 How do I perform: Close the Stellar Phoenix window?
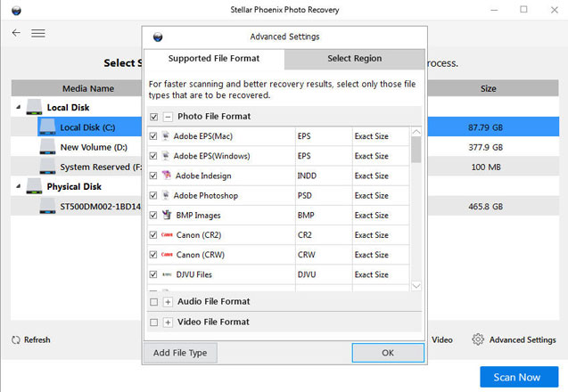(x=555, y=10)
